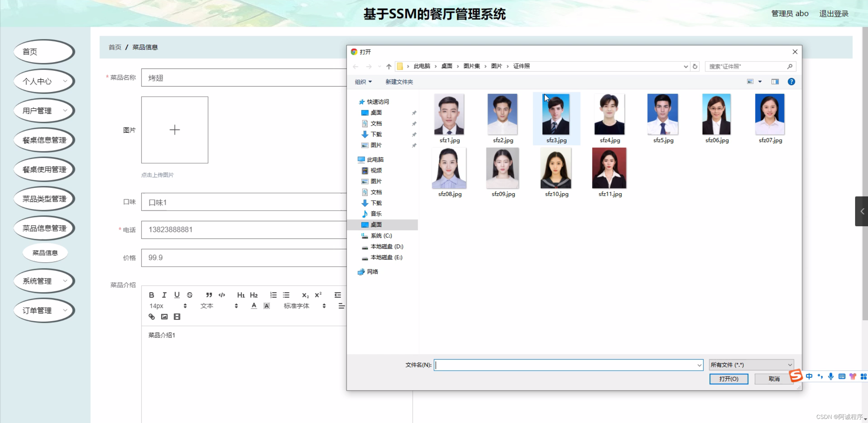
Task: Select 菜品信息 in the sidebar
Action: click(x=45, y=253)
